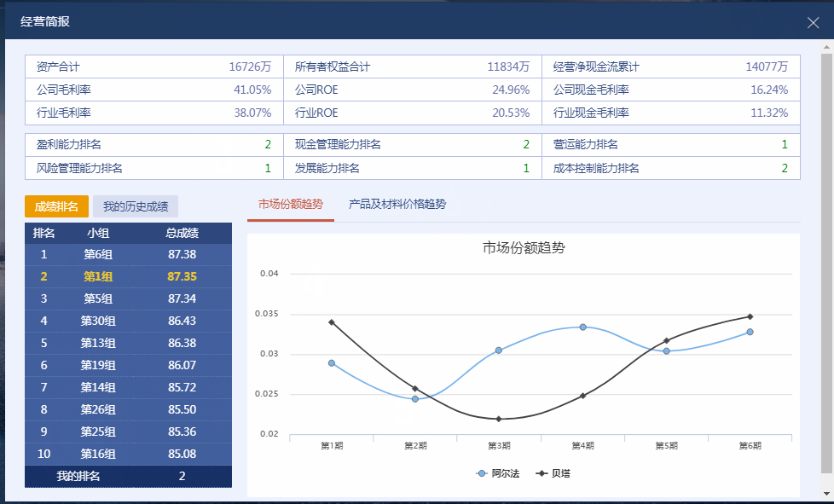Viewport: 834px width, 504px height.
Task: Click the 排名 column header
Action: (x=43, y=233)
